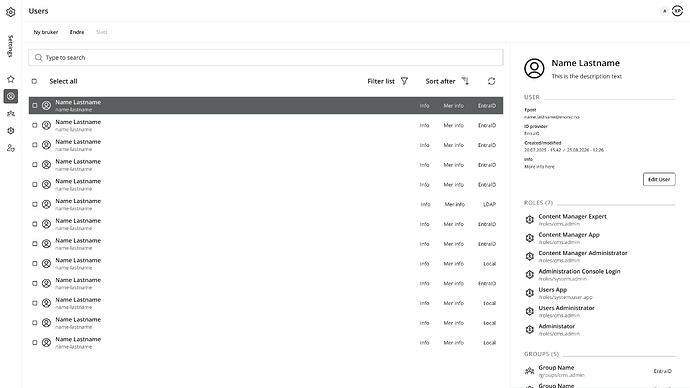Click the 'Users App' role name

tap(553, 290)
